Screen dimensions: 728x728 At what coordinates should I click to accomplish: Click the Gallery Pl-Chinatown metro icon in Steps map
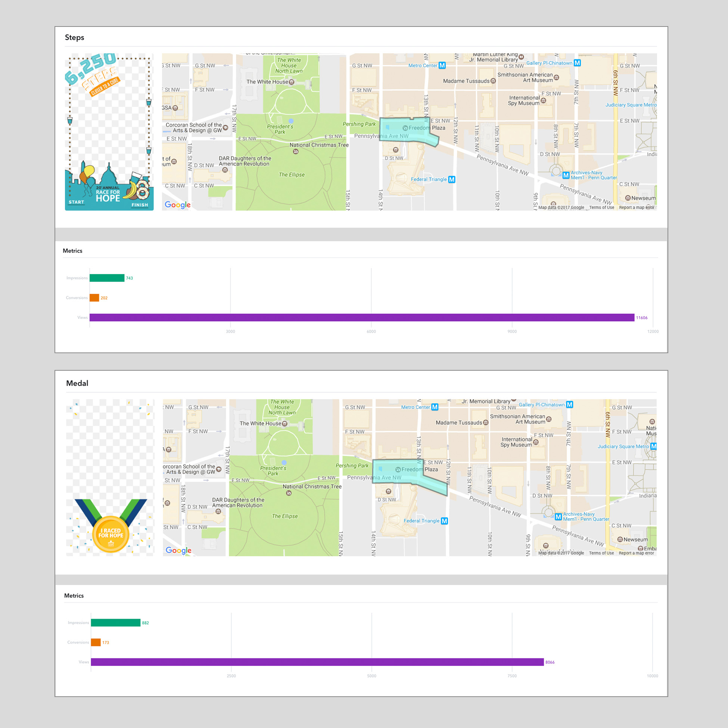tap(577, 63)
